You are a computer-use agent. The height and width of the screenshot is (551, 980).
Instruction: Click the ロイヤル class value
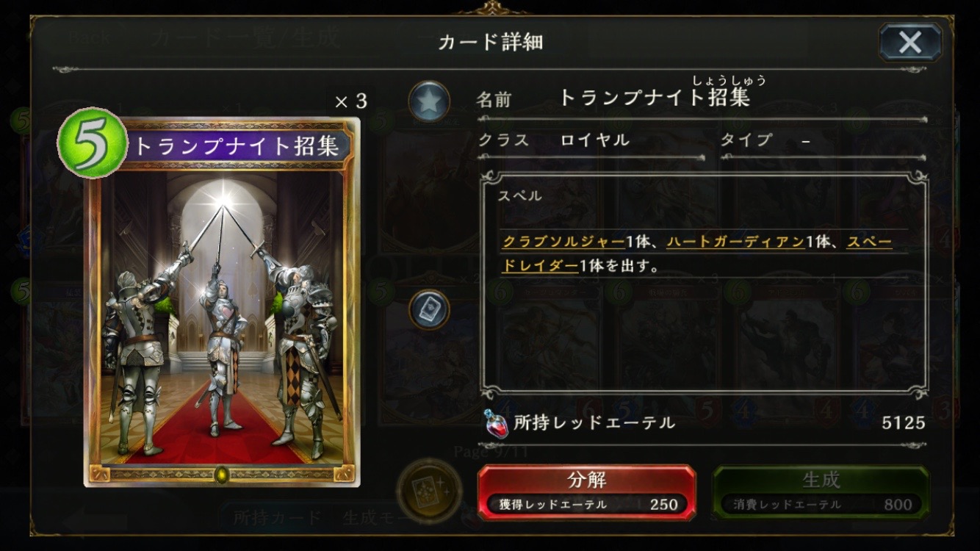coord(595,140)
